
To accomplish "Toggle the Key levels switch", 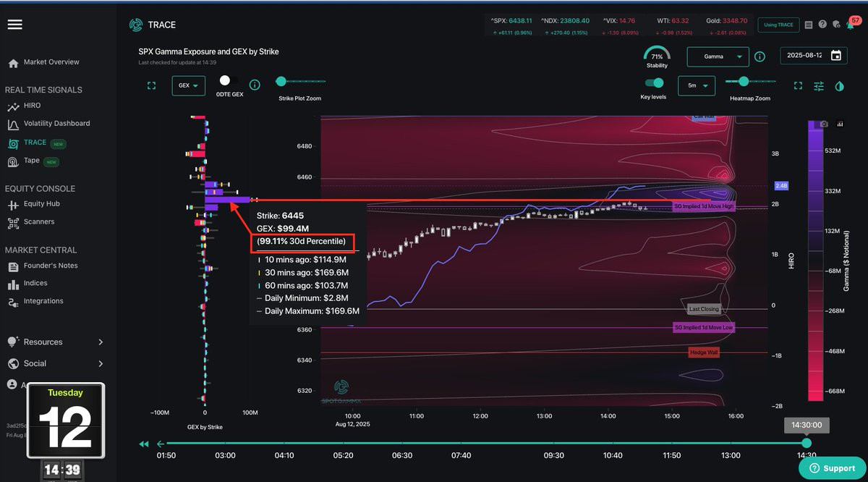I will pyautogui.click(x=654, y=83).
